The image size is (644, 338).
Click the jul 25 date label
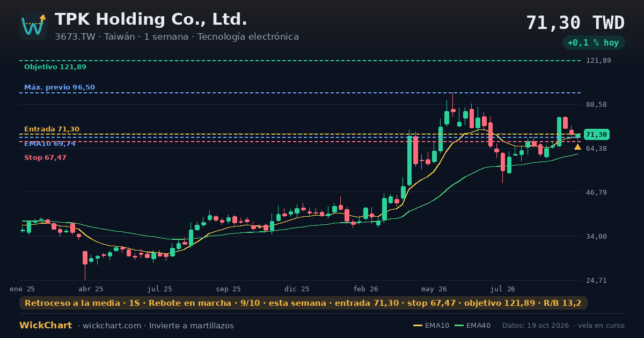click(160, 289)
